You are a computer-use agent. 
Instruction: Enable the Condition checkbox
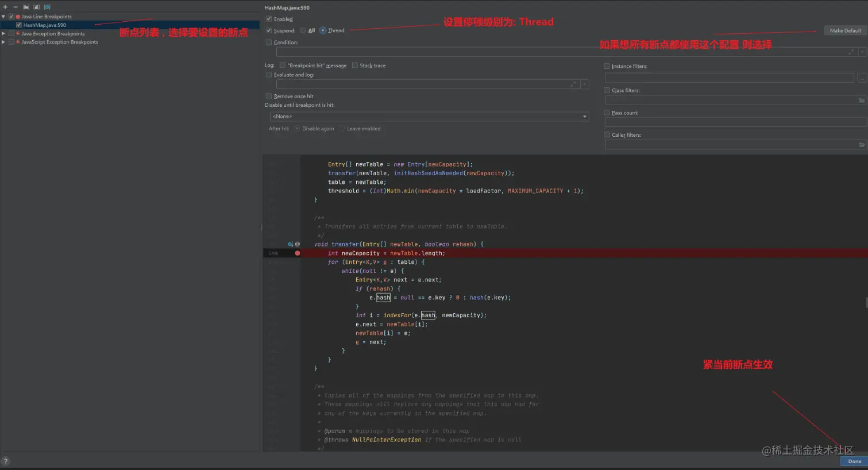269,42
